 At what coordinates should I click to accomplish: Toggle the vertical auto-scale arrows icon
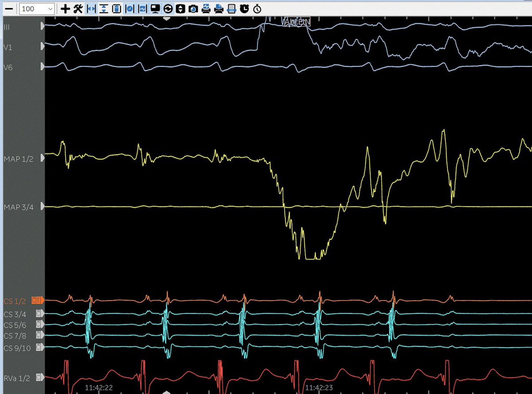pyautogui.click(x=181, y=8)
